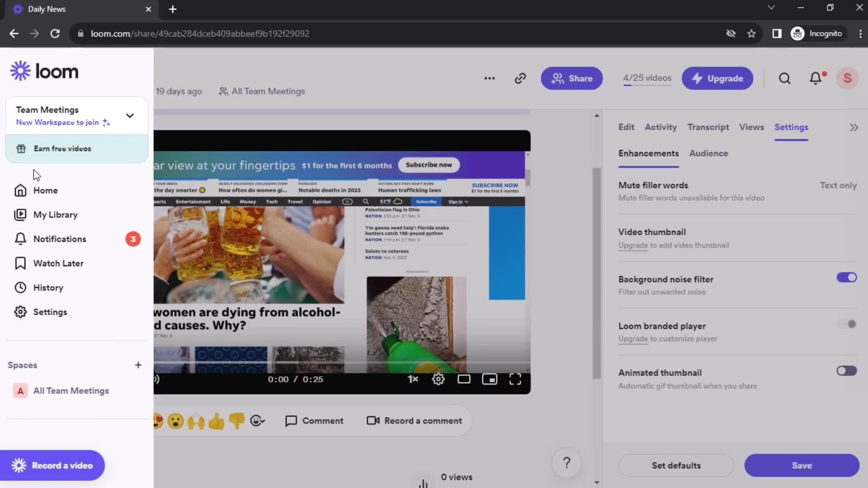Screen dimensions: 868x488
Task: Click the search icon
Action: point(785,78)
